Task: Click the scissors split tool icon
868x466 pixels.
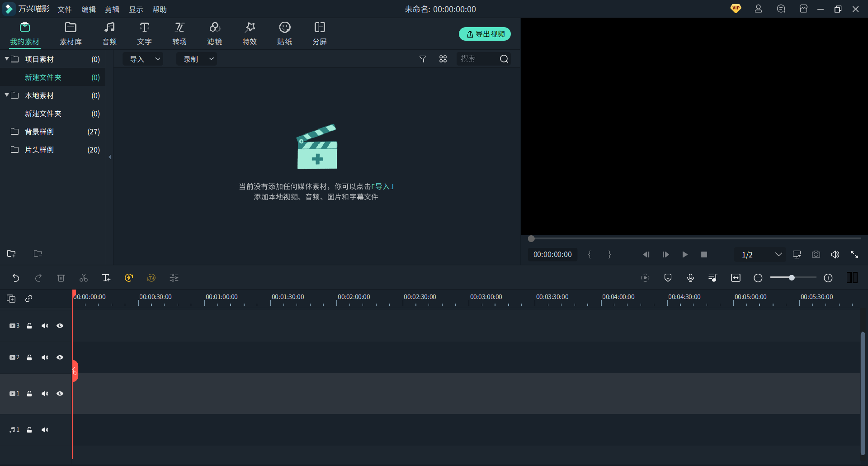Action: 84,278
